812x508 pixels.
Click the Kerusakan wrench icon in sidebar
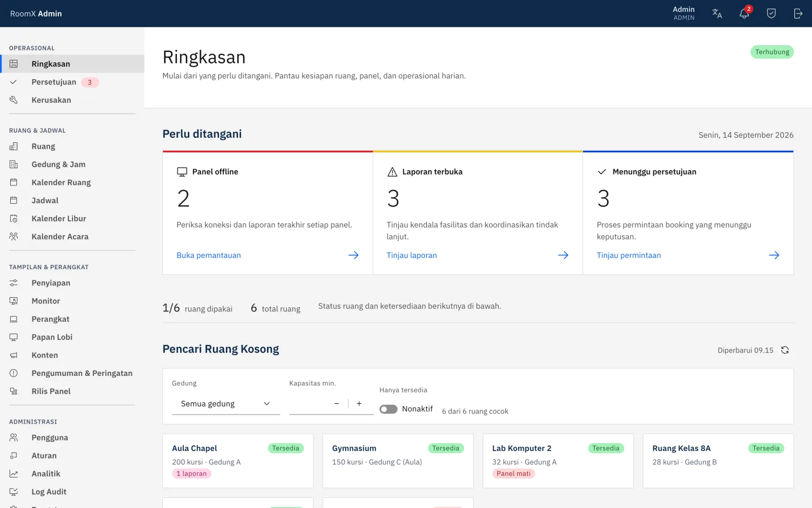point(14,100)
